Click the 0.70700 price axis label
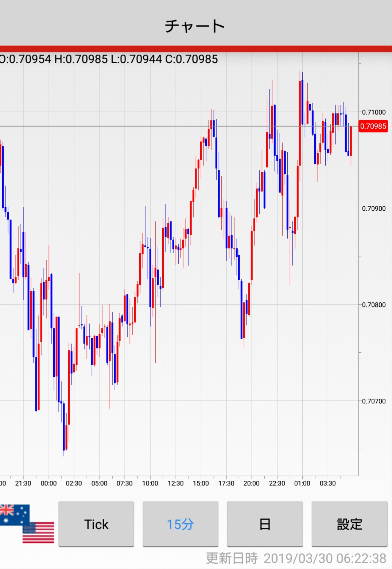 [373, 401]
